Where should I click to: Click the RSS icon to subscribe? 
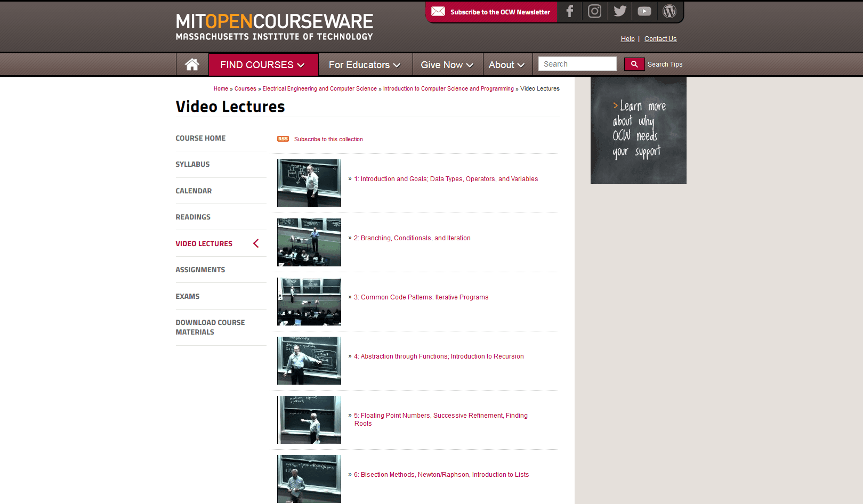pyautogui.click(x=283, y=139)
